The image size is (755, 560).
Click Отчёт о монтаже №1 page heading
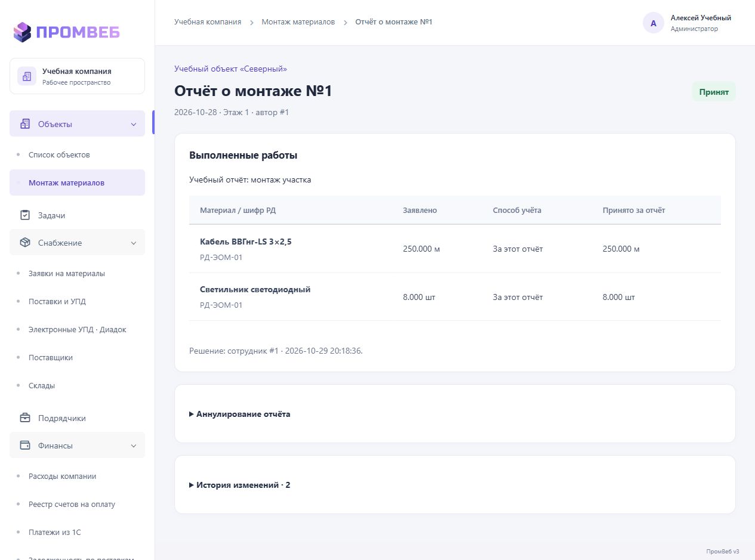(x=253, y=91)
